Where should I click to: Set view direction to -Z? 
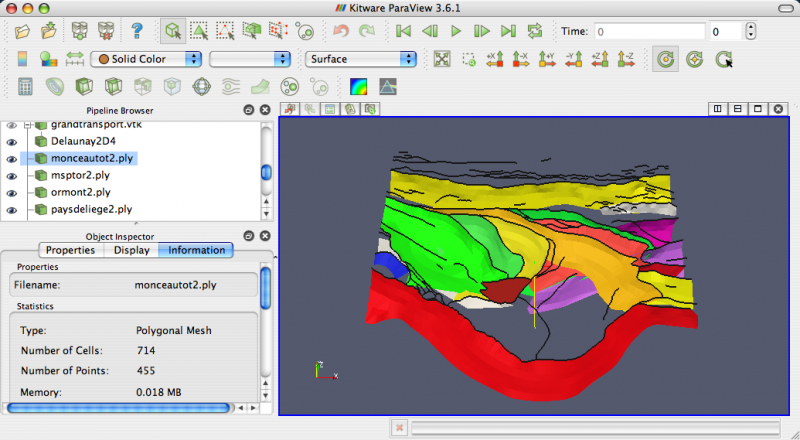click(x=625, y=59)
